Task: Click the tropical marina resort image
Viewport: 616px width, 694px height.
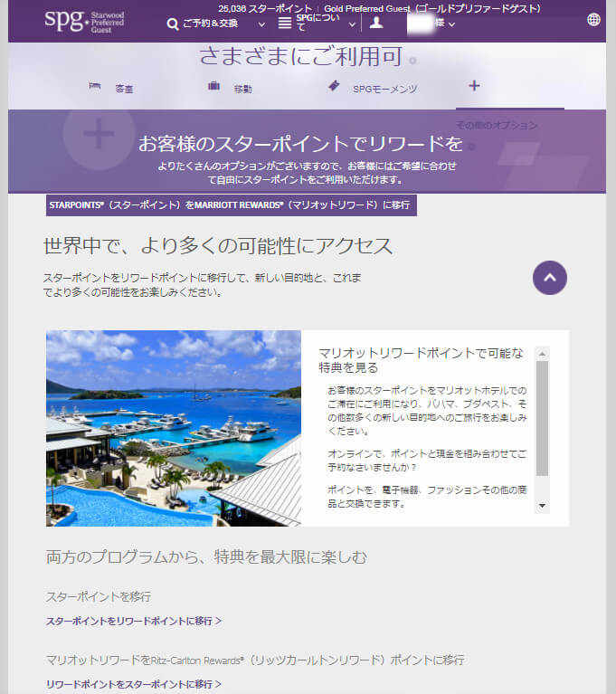Action: tap(174, 427)
